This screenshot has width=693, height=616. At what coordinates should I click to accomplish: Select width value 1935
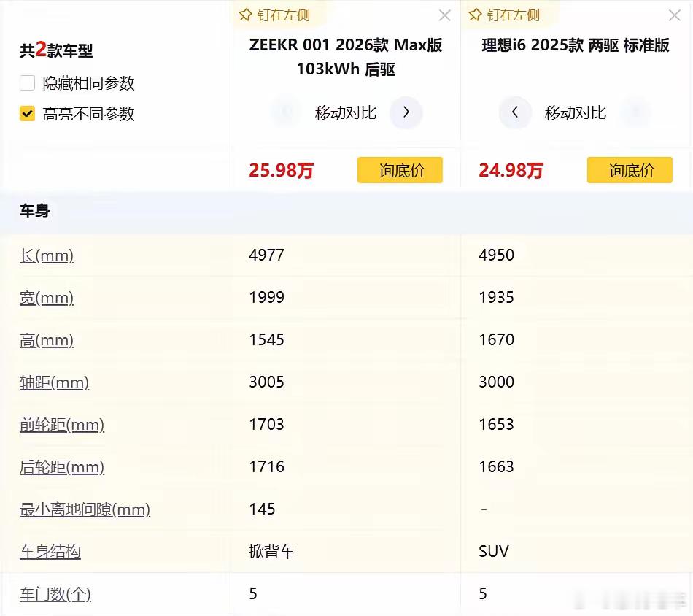pyautogui.click(x=496, y=298)
